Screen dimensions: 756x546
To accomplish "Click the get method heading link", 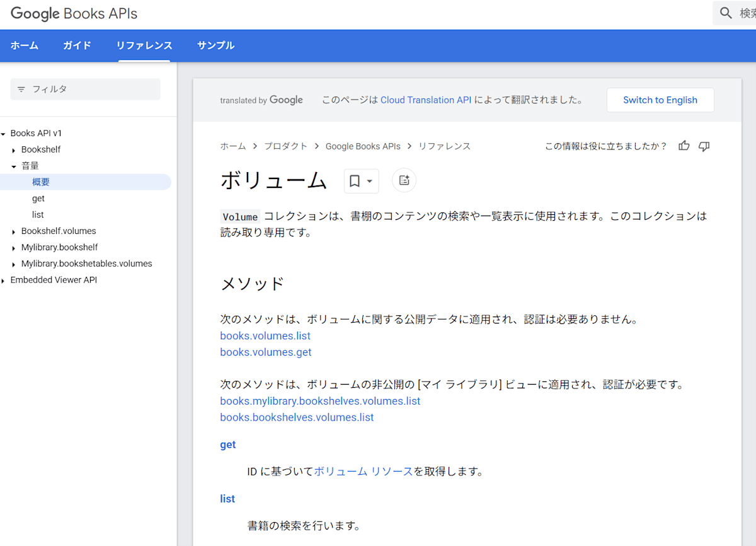I will click(x=228, y=444).
